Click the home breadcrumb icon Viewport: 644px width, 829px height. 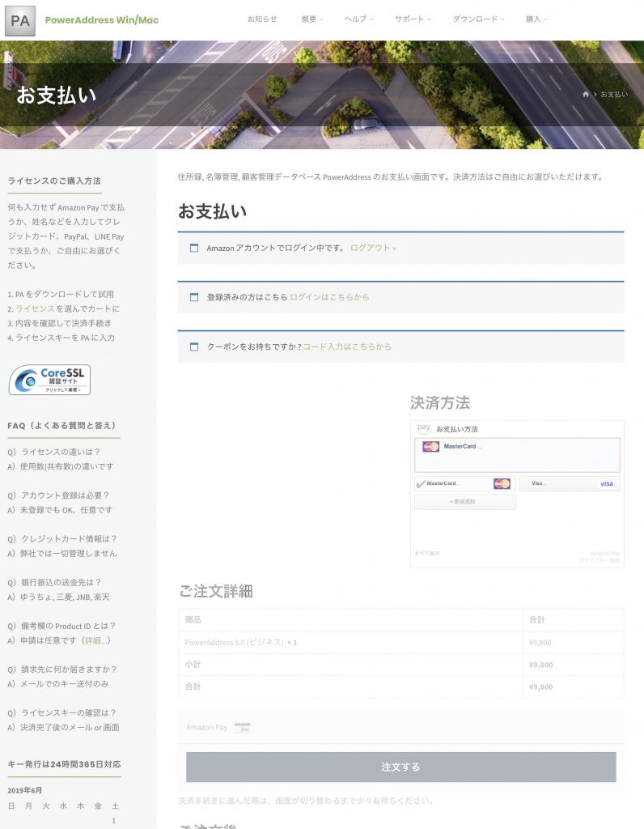[x=586, y=94]
